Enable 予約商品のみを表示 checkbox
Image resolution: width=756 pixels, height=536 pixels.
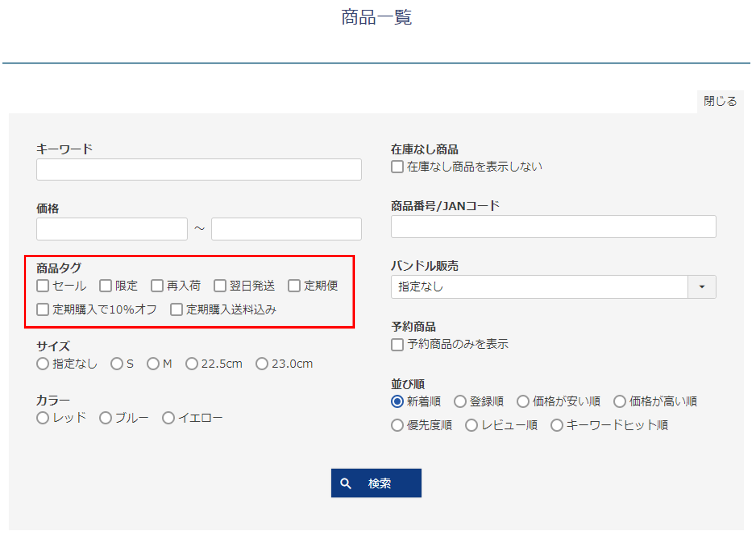click(397, 345)
